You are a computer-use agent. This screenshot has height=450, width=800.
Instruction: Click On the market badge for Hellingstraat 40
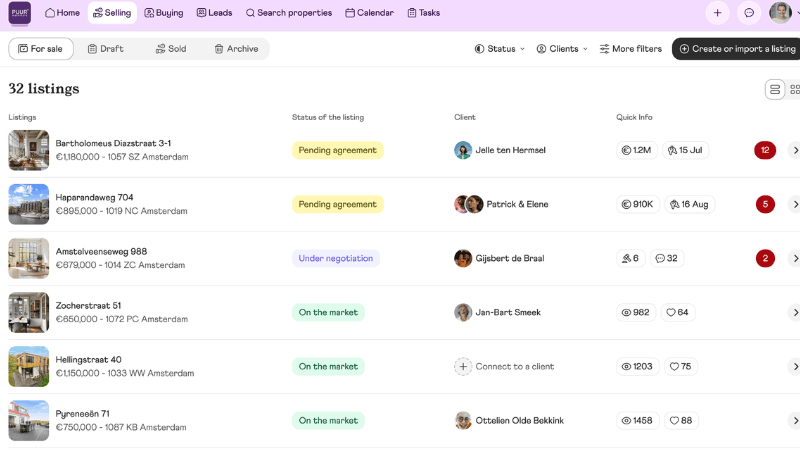[x=328, y=366]
